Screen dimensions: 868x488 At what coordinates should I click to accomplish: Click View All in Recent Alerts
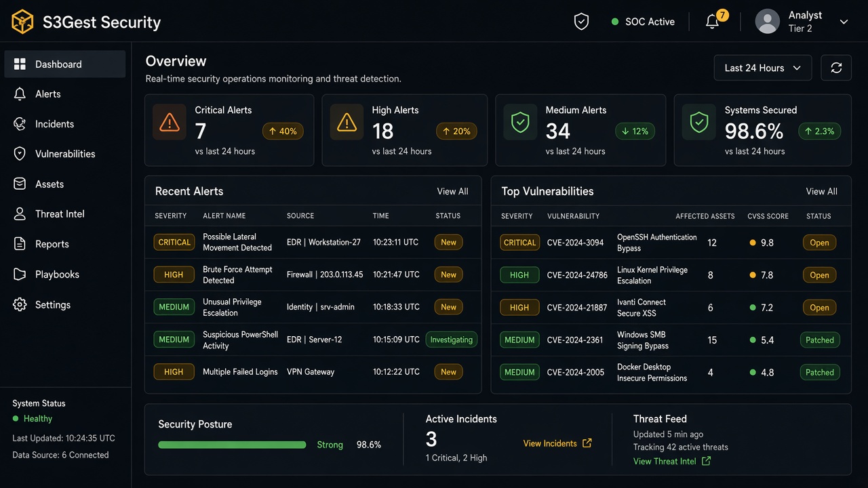click(x=452, y=192)
